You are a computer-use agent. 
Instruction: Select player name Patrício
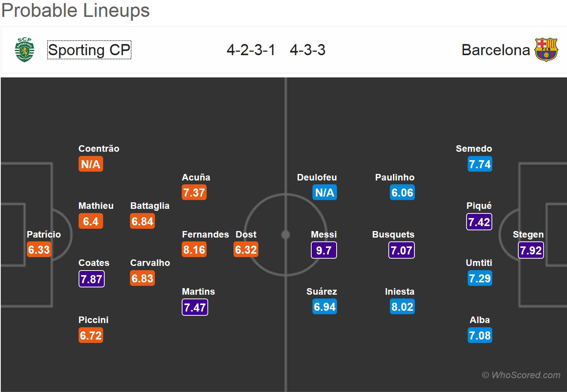(x=44, y=235)
